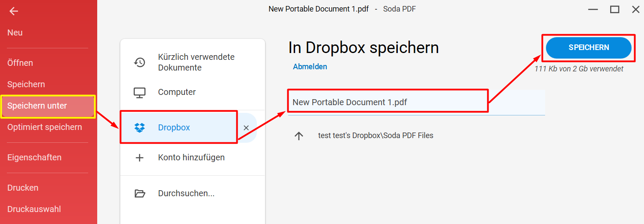Select the recent documents clock icon
The width and height of the screenshot is (644, 224).
click(140, 62)
